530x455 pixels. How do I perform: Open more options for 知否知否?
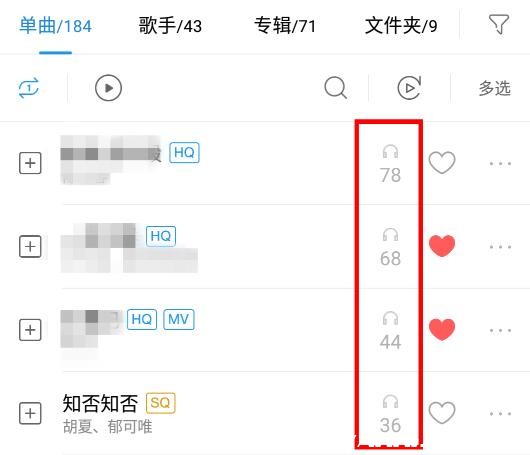(500, 413)
